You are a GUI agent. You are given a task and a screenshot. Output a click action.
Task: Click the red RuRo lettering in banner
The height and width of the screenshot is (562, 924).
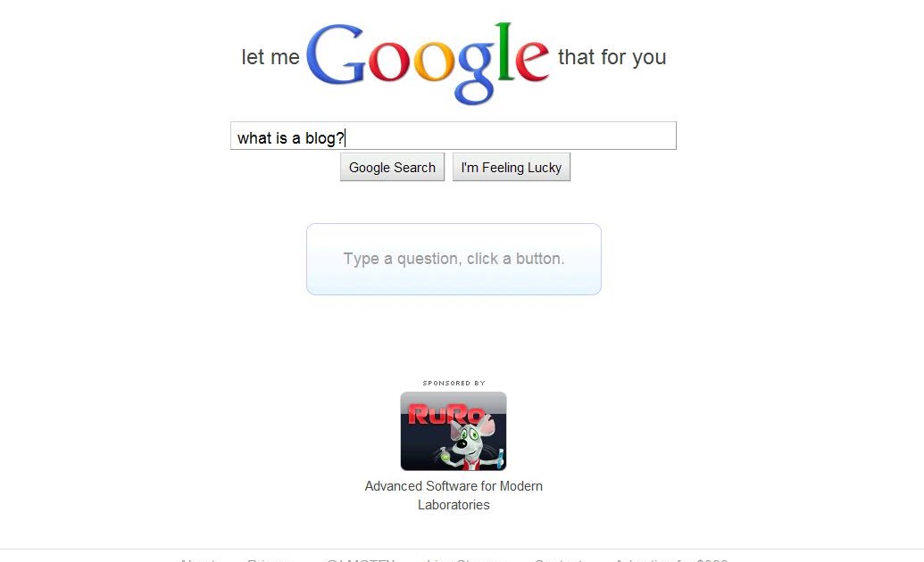446,414
